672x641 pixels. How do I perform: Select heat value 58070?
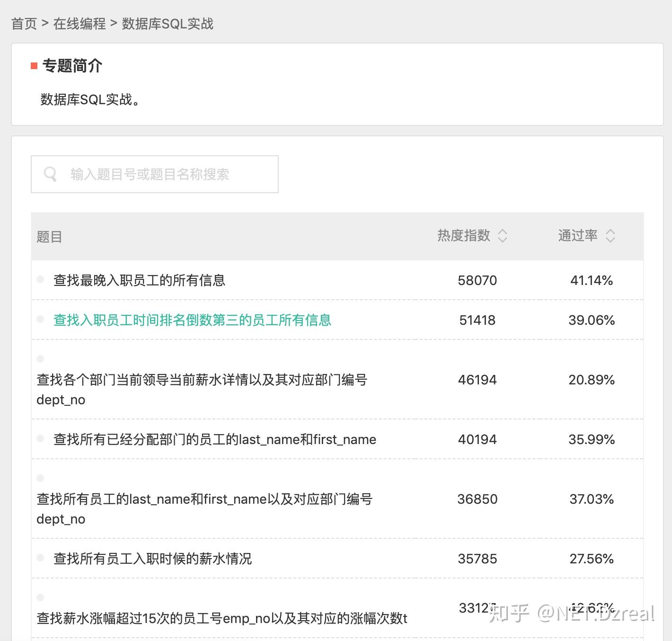click(x=477, y=280)
